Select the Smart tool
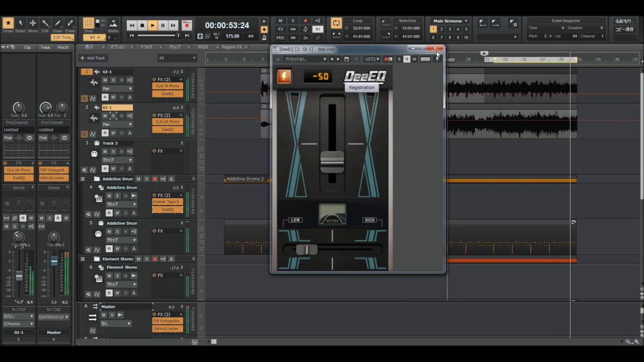644x362 pixels. [x=8, y=24]
